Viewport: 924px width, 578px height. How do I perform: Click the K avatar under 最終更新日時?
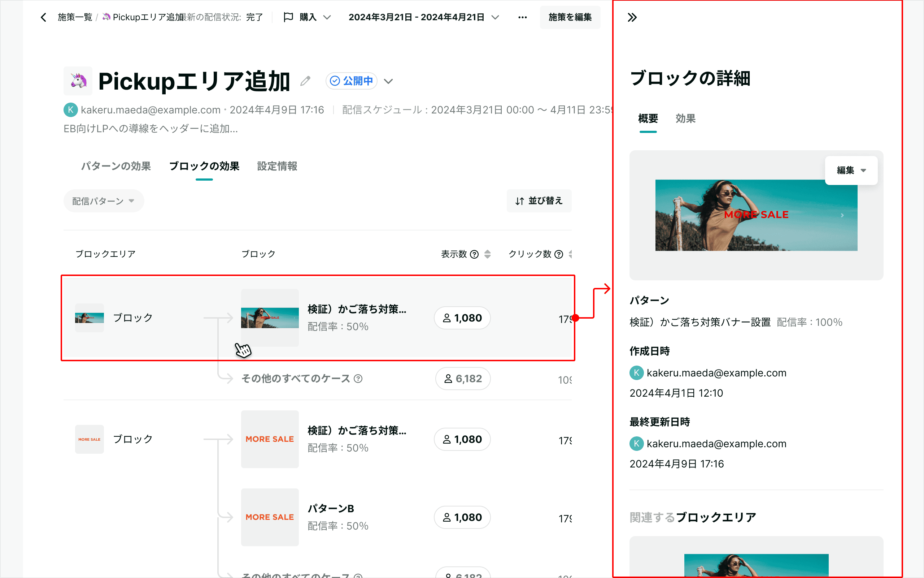[x=636, y=444]
